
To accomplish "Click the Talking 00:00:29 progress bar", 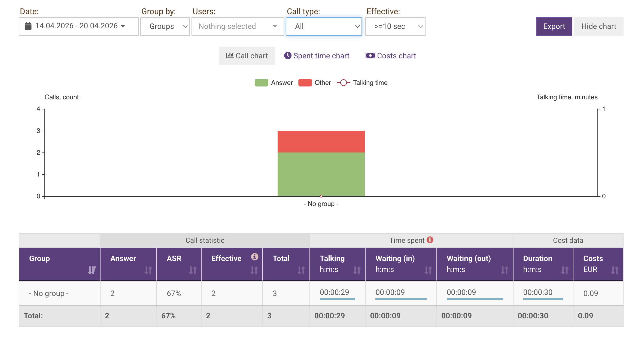I will pyautogui.click(x=337, y=299).
